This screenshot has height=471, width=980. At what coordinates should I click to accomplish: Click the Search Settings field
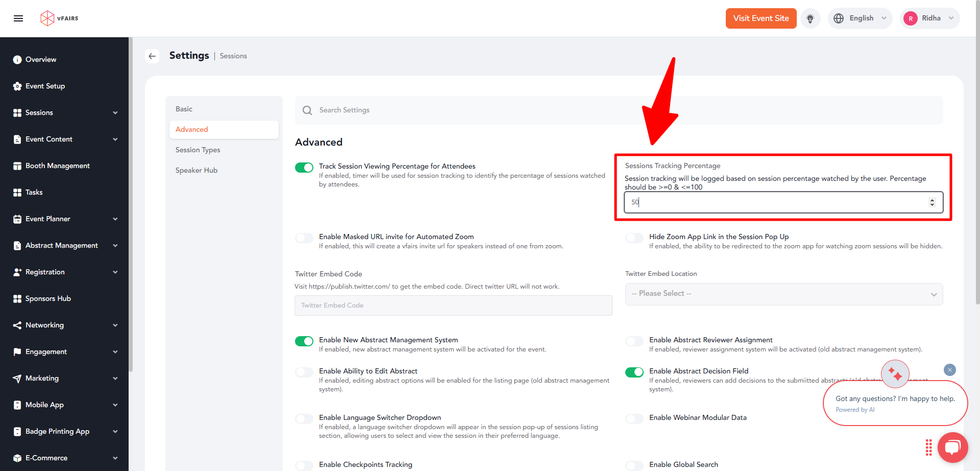619,110
